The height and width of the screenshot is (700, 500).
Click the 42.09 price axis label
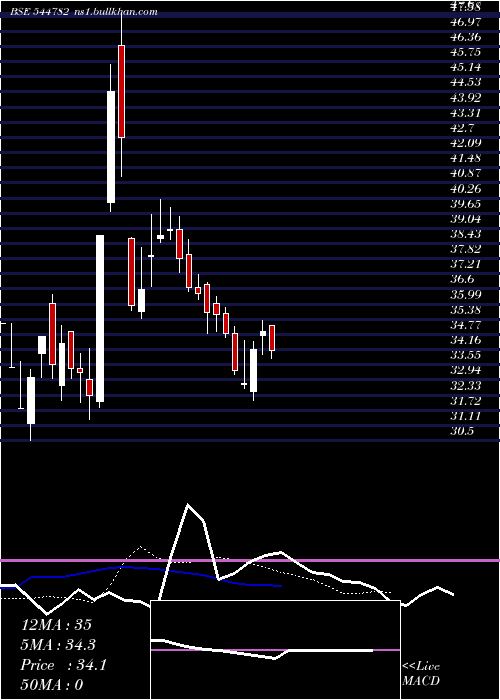click(x=466, y=143)
